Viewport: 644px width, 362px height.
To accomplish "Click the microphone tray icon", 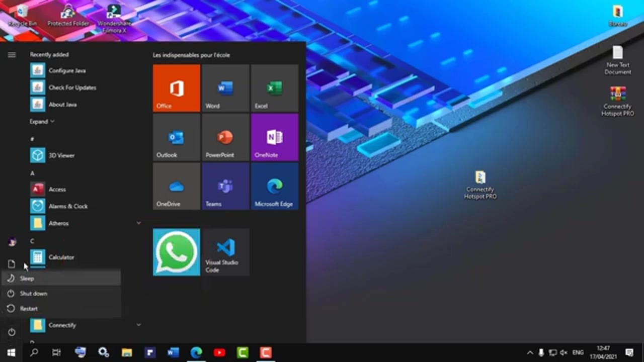I will [541, 352].
